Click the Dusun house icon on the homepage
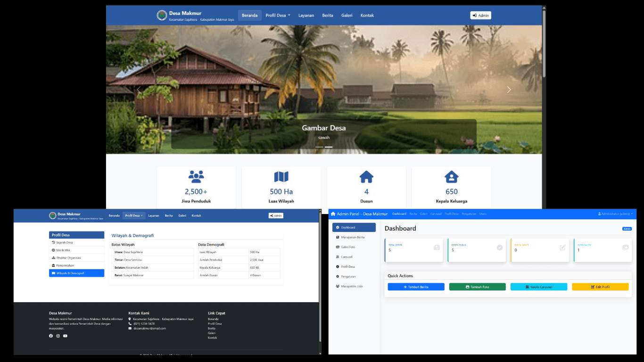 [x=366, y=177]
